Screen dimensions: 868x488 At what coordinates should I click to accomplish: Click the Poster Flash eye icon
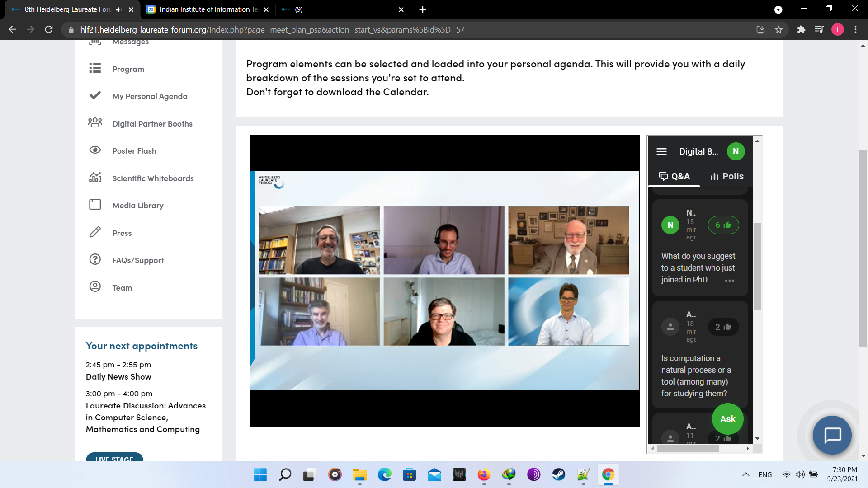pyautogui.click(x=95, y=150)
